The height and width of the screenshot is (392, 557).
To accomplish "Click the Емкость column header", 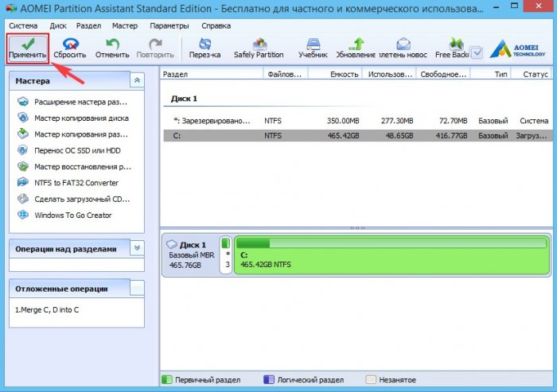I will pyautogui.click(x=344, y=74).
